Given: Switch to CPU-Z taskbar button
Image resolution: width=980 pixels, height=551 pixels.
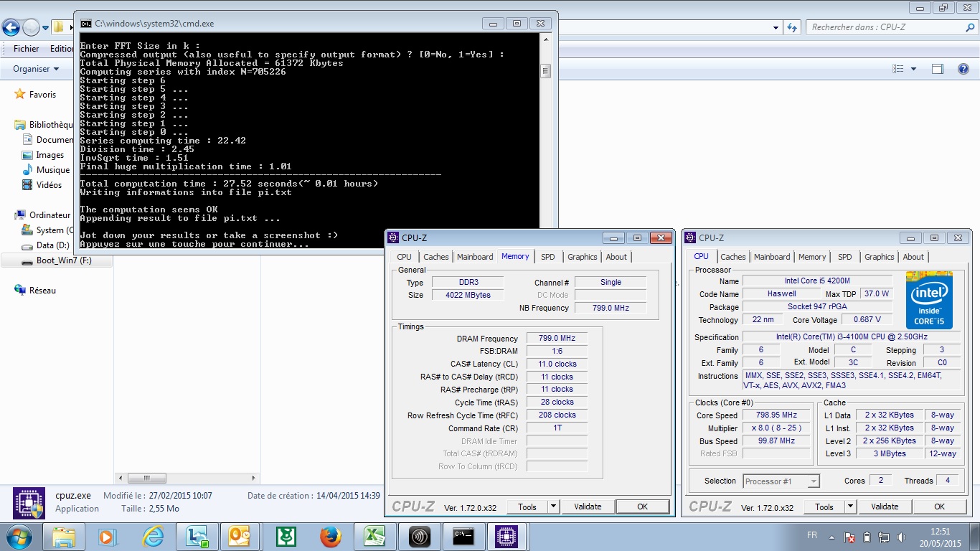Looking at the screenshot, I should (x=507, y=536).
